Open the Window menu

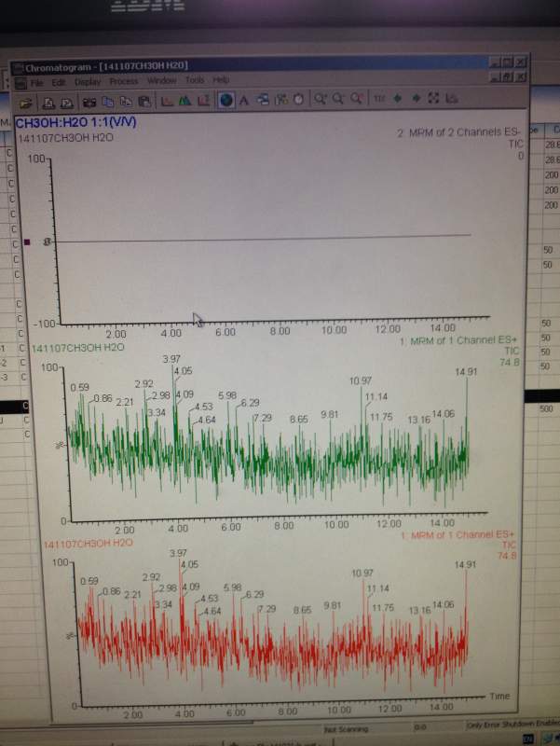[x=161, y=80]
